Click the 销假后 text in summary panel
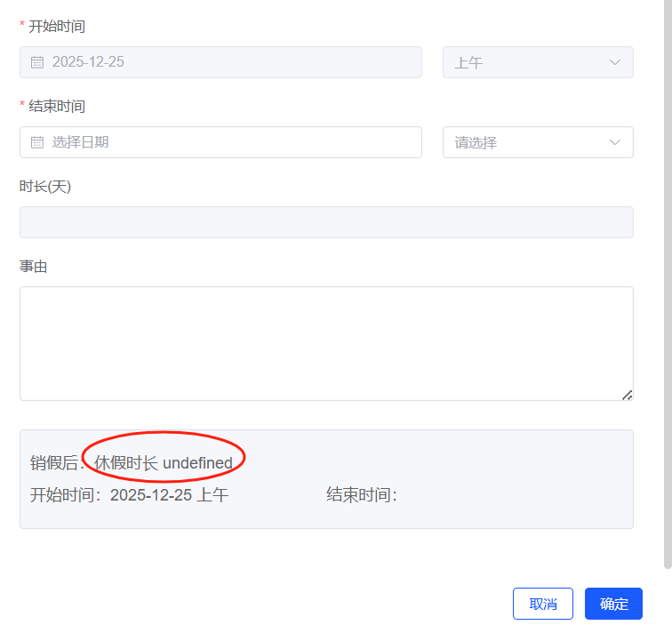Viewport: 672px width, 633px height. [53, 463]
